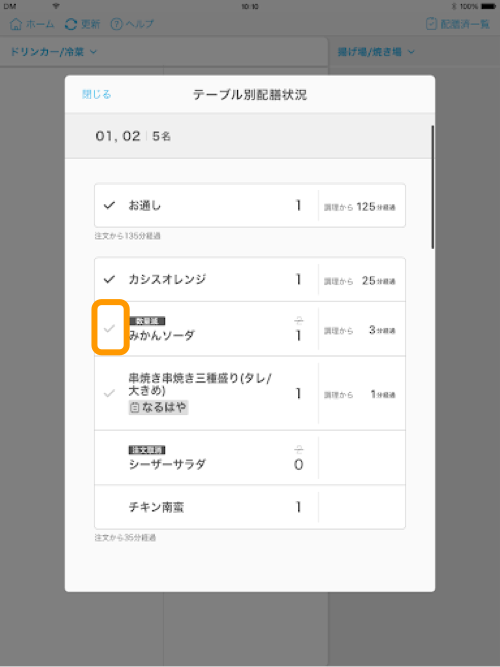Toggle the お通し served checkmark
Image resolution: width=500 pixels, height=667 pixels.
coord(109,205)
